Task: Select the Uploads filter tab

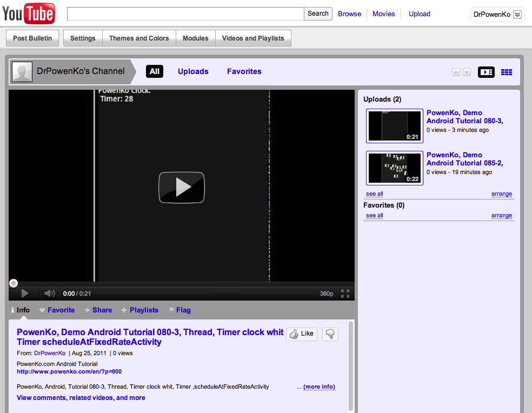Action: (x=193, y=71)
